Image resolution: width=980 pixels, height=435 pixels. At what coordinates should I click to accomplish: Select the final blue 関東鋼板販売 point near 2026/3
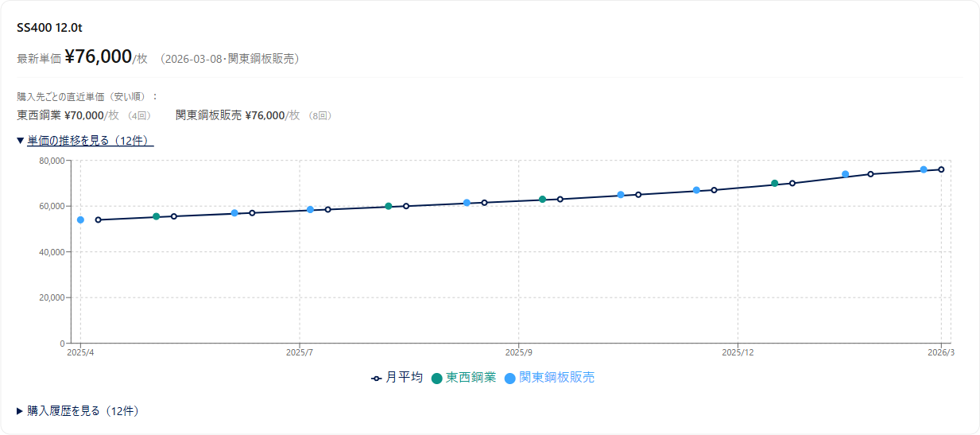click(x=924, y=170)
